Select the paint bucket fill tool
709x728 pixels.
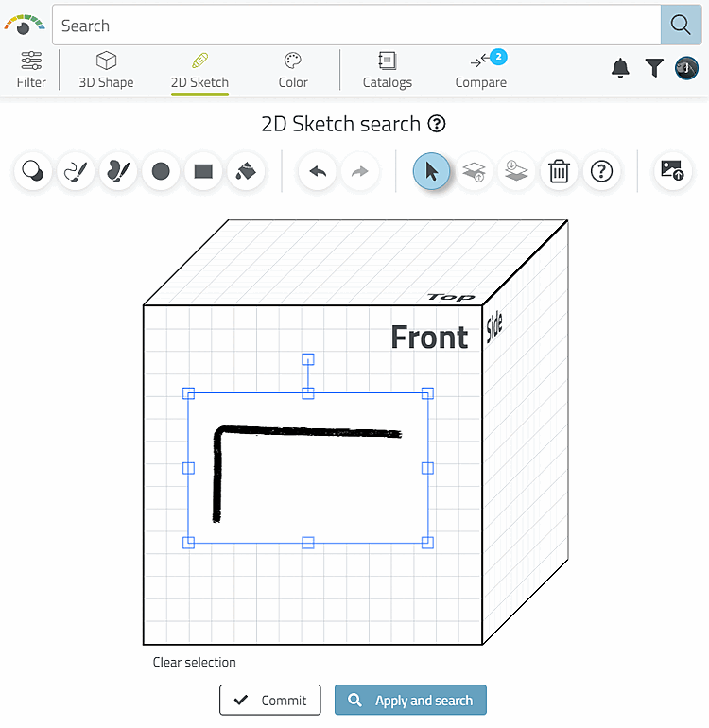[246, 171]
